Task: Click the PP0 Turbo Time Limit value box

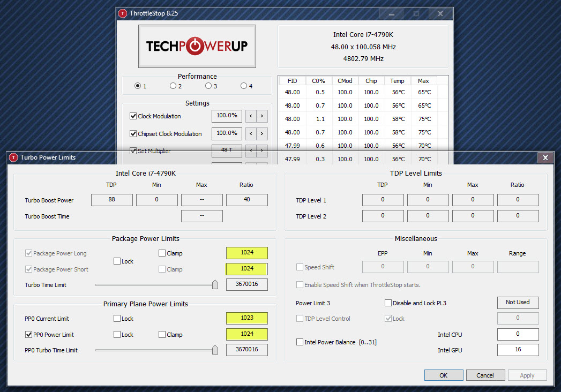Action: 247,350
